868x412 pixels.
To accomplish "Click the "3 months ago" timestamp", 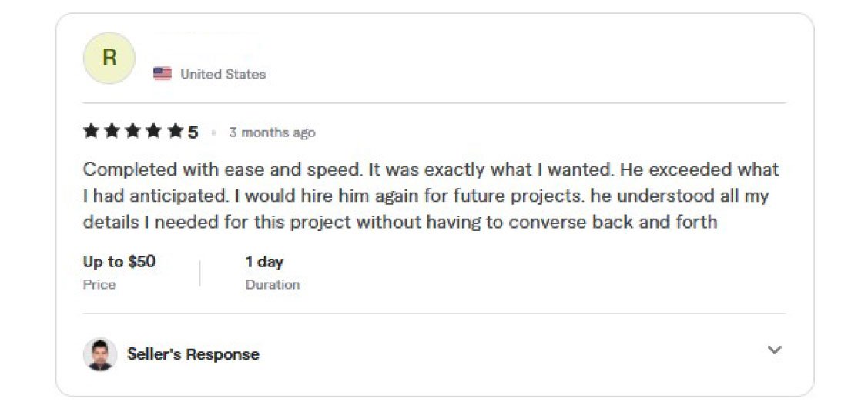I will point(272,132).
